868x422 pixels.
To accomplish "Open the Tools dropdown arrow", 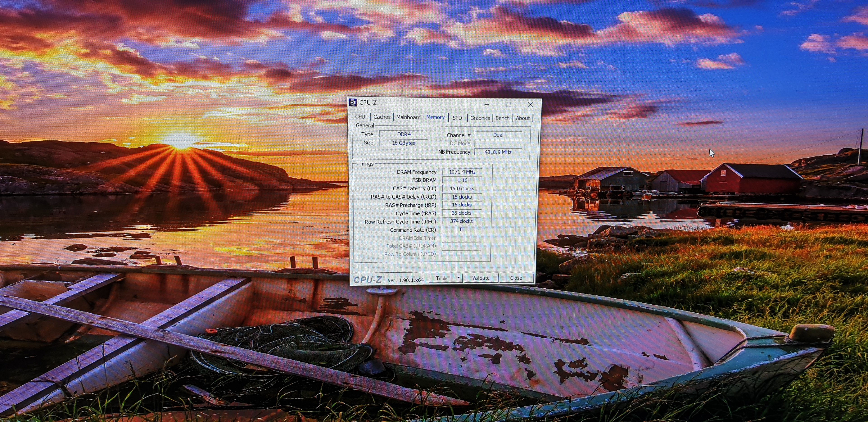I will click(458, 278).
